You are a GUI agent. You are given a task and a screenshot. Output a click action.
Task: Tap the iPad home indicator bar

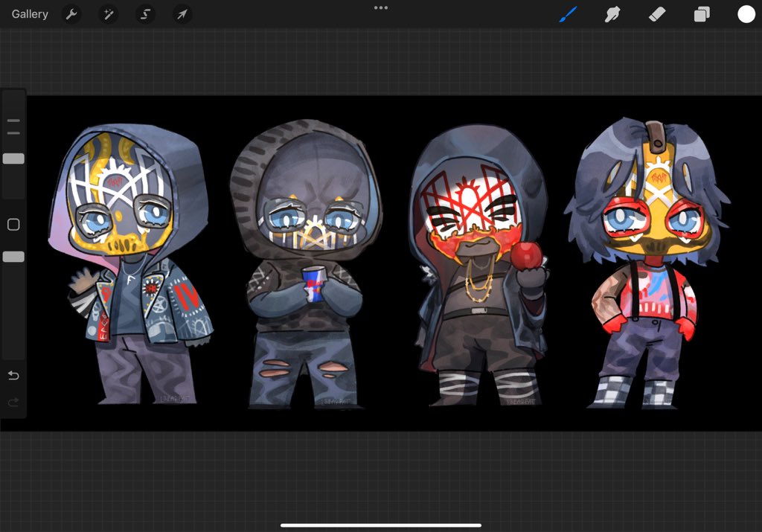[x=381, y=525]
